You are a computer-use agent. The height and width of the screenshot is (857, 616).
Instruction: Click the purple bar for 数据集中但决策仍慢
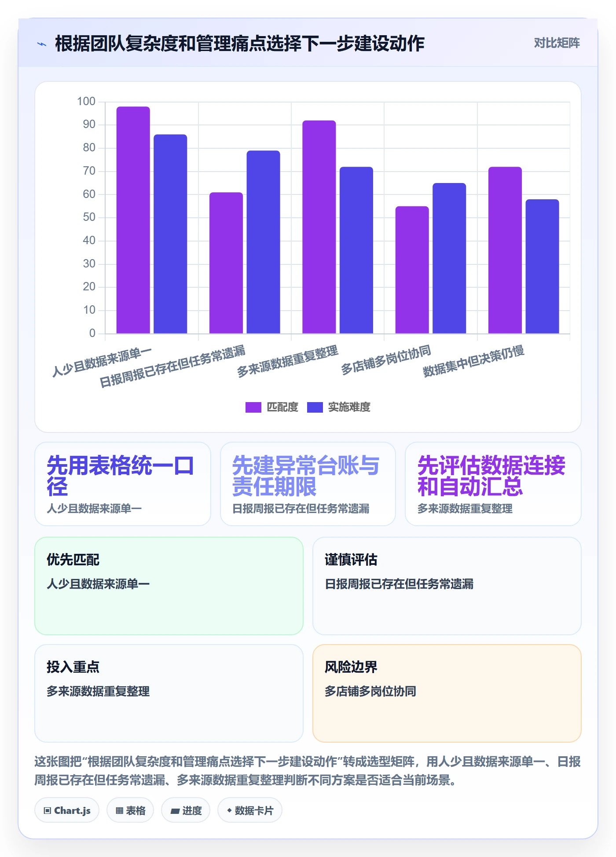pos(505,250)
